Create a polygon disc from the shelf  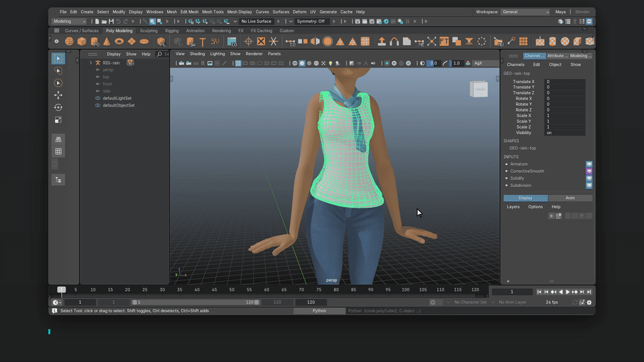pos(144,42)
